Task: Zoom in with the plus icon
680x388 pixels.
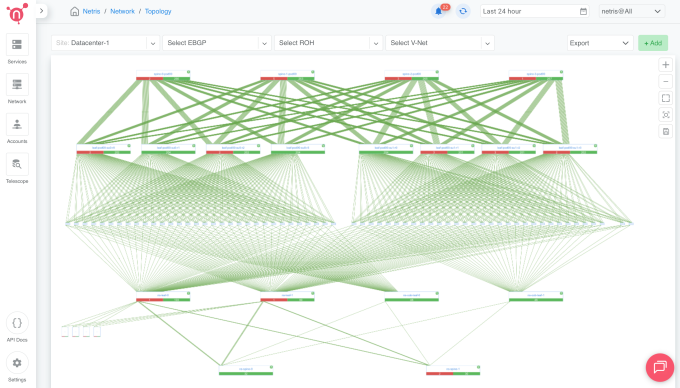Action: click(666, 65)
